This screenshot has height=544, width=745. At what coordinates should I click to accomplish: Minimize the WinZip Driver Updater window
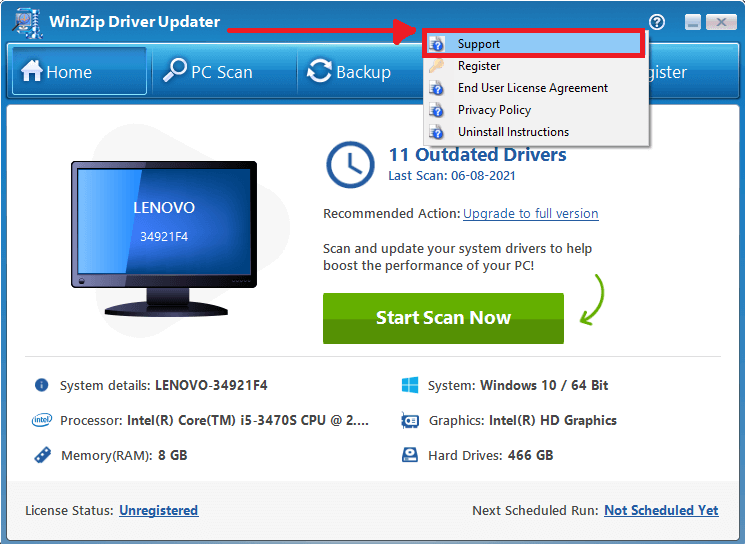coord(693,22)
